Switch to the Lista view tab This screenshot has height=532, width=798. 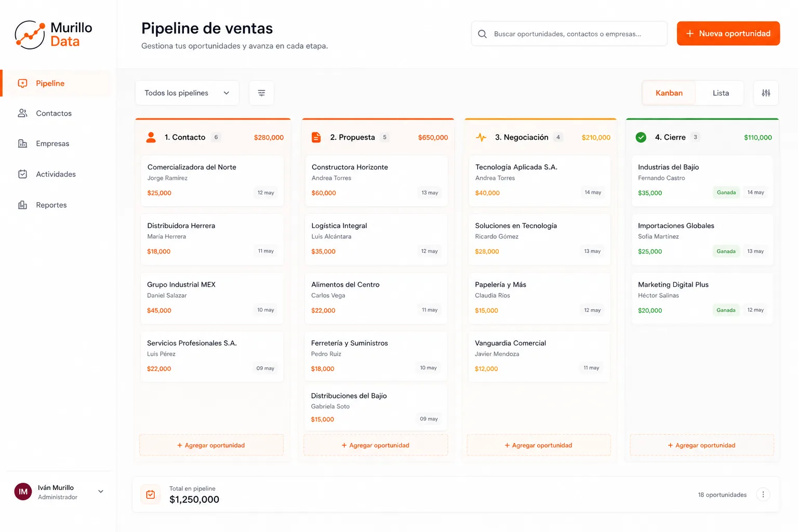(x=721, y=93)
